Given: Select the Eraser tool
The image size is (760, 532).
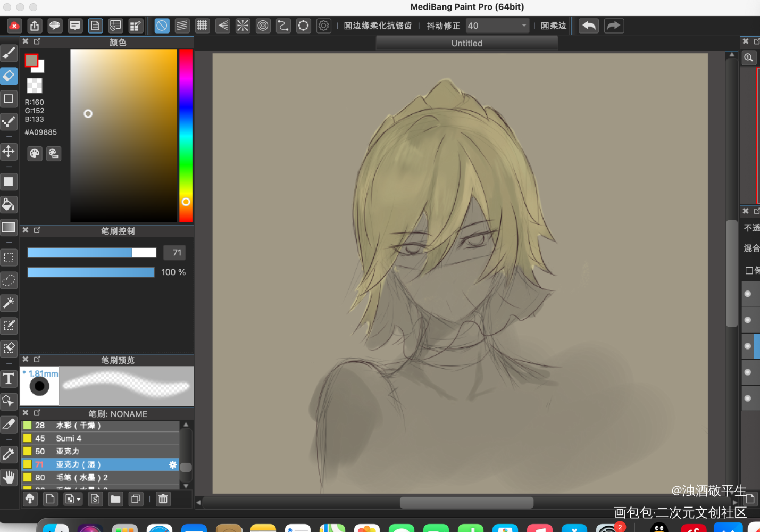Looking at the screenshot, I should point(9,76).
